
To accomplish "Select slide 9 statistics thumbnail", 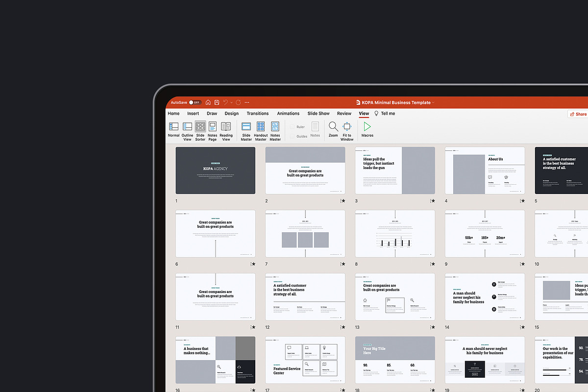I will pos(485,234).
